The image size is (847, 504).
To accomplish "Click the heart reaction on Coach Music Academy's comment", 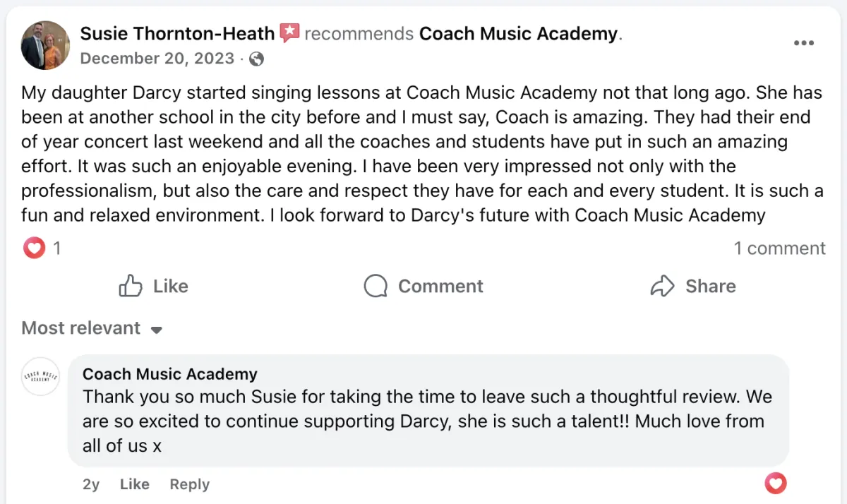I will pos(775,484).
